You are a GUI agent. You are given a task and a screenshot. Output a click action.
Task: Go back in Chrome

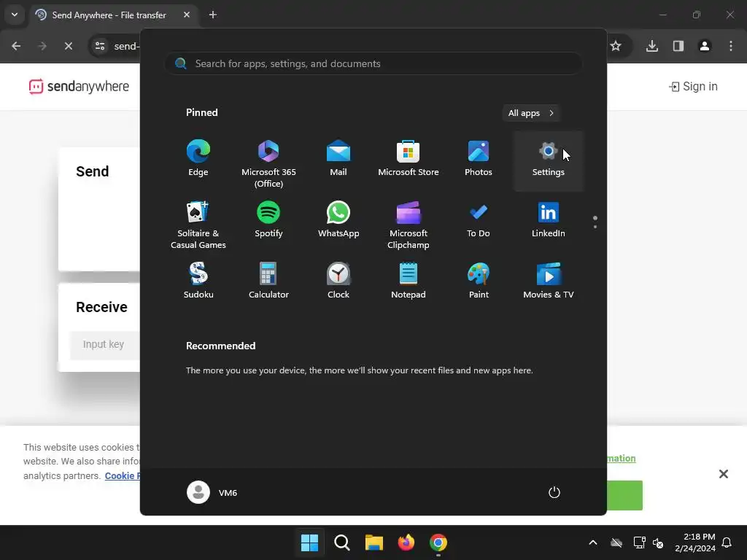[x=16, y=46]
